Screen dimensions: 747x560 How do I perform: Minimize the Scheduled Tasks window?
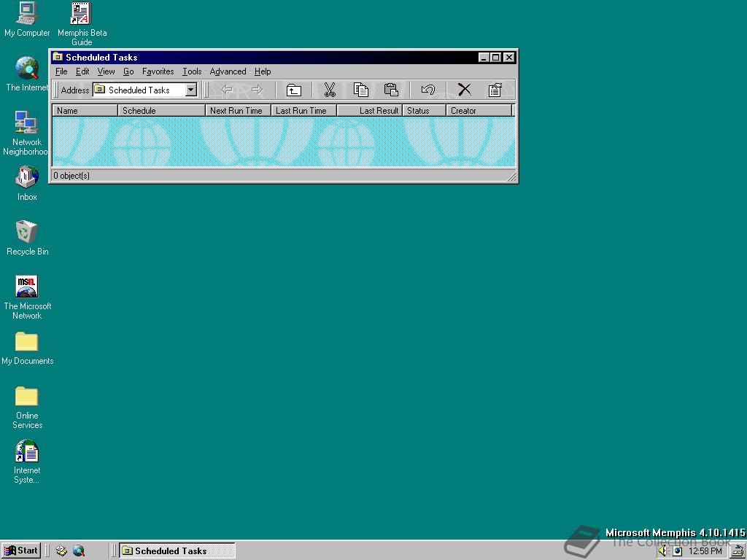tap(484, 57)
